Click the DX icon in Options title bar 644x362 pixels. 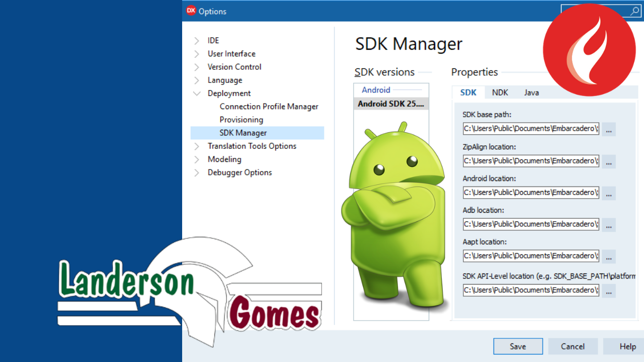(191, 11)
